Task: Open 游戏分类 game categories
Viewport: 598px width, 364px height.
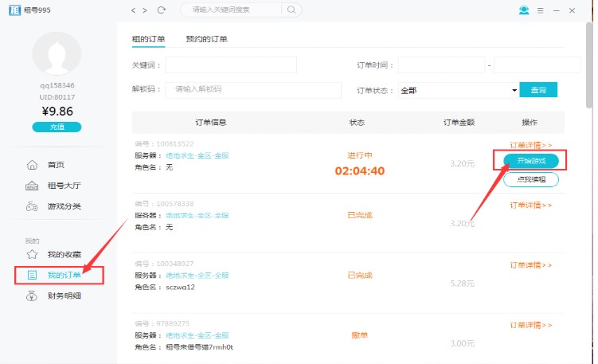Action: [63, 206]
